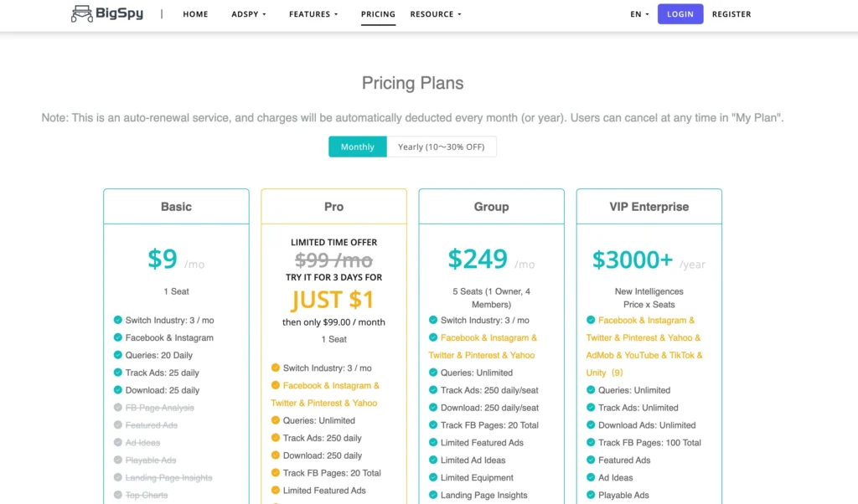858x504 pixels.
Task: Open the ADSPY dropdown menu
Action: (x=246, y=13)
